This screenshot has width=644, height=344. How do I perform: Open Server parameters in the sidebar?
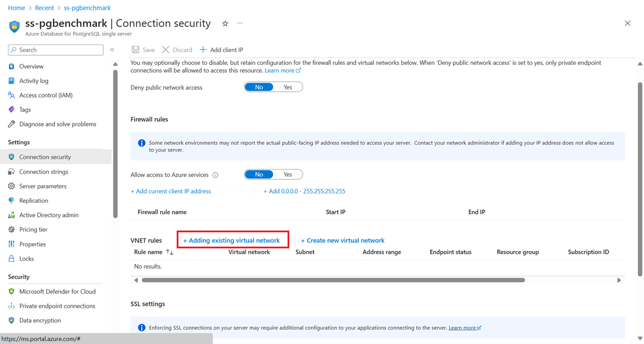[x=43, y=186]
